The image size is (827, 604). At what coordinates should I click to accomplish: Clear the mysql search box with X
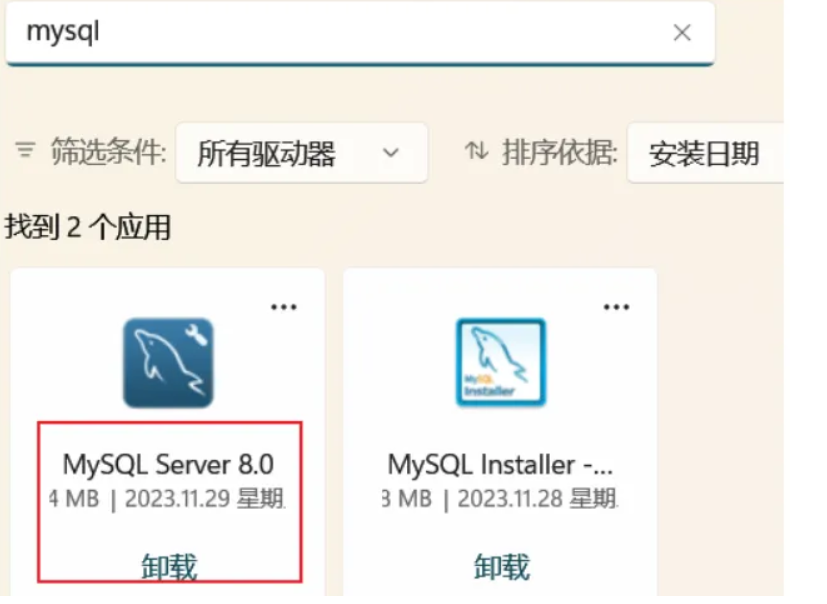[682, 33]
